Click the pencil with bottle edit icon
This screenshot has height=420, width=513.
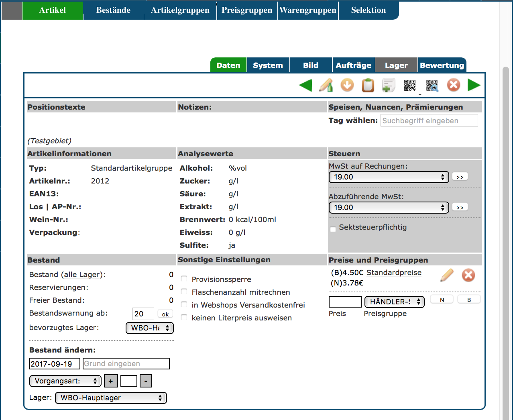(x=326, y=85)
